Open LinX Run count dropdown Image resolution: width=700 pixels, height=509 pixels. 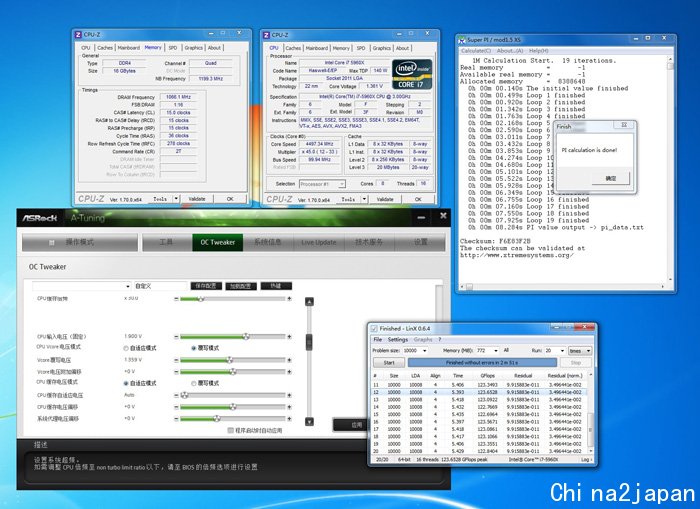click(x=562, y=351)
